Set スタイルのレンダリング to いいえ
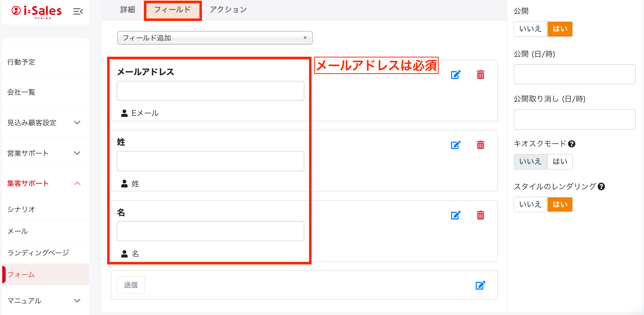Screen dimensions: 644x315 pyautogui.click(x=530, y=204)
